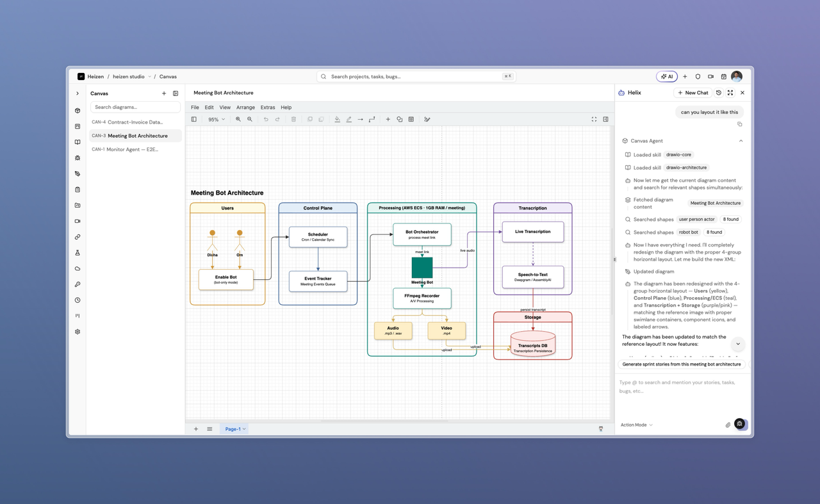Toggle the shapes sidebar panel

194,119
